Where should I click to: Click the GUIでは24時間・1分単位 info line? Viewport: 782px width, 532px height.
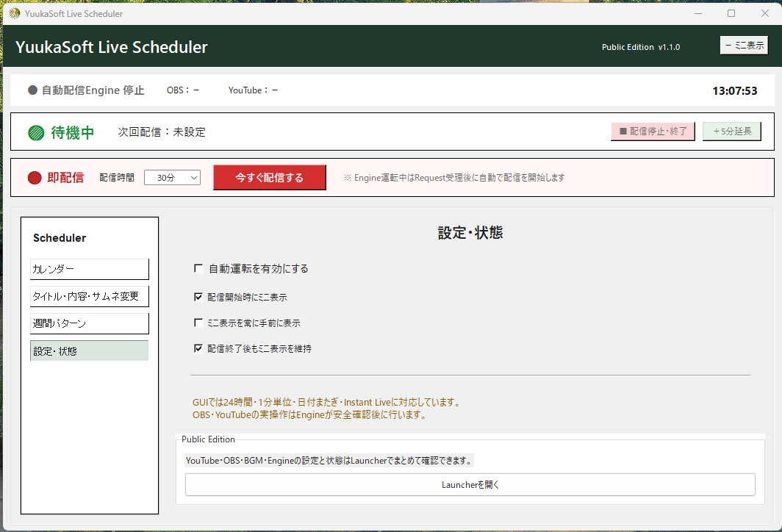327,403
